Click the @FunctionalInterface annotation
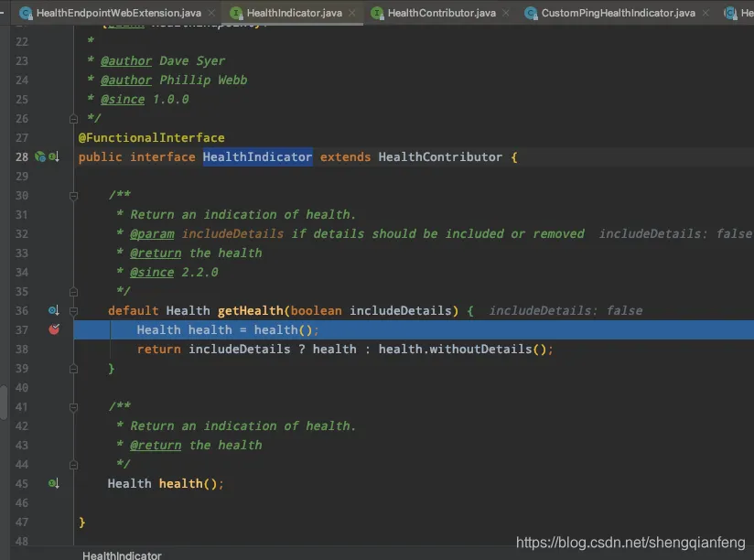 coord(152,138)
